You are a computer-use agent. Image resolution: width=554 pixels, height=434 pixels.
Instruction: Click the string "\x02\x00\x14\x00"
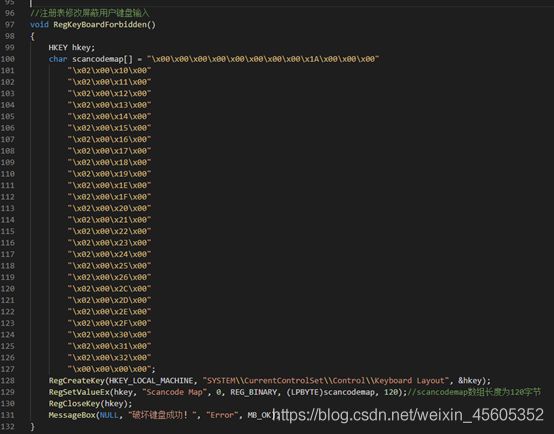tap(110, 117)
